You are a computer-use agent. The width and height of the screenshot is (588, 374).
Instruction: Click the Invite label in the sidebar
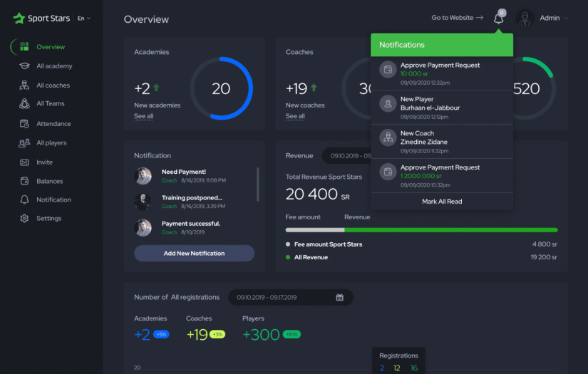click(x=45, y=162)
